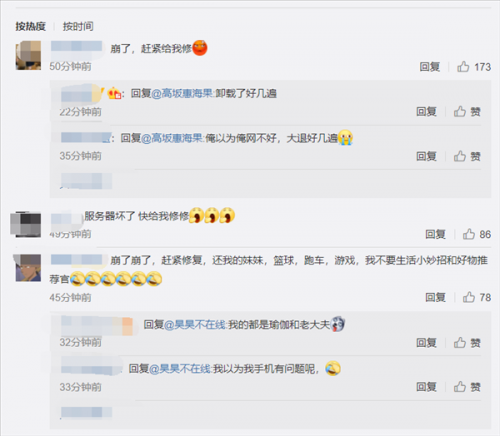Like the comment with 86 likes
This screenshot has width=500, height=436.
tap(476, 234)
